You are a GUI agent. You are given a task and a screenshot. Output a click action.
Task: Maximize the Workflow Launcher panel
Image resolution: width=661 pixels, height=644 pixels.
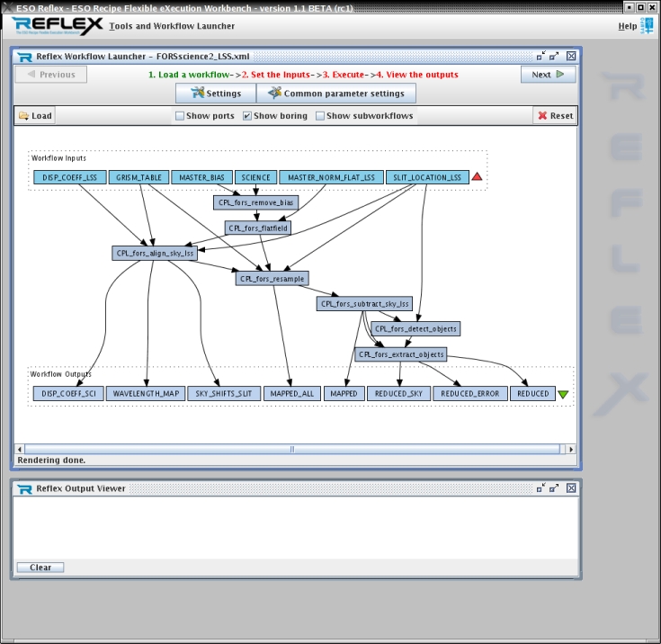(554, 56)
